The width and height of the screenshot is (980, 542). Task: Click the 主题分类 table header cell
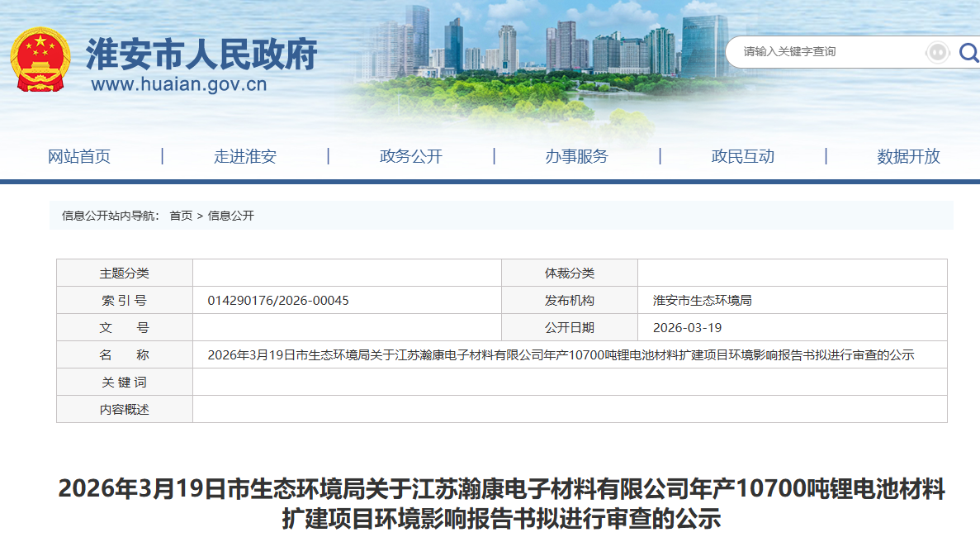click(124, 273)
